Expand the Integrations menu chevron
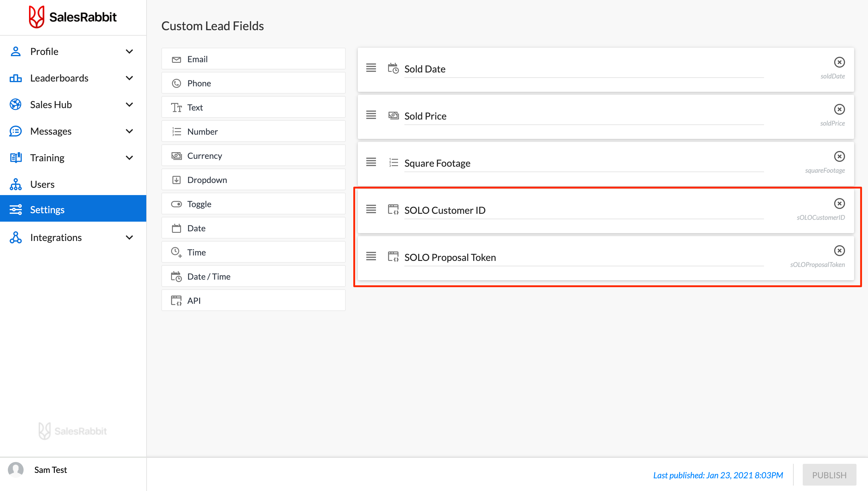868x491 pixels. click(129, 237)
